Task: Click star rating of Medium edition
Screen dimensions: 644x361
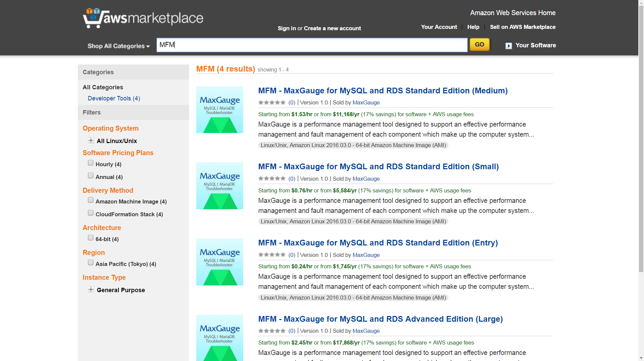Action: [272, 102]
